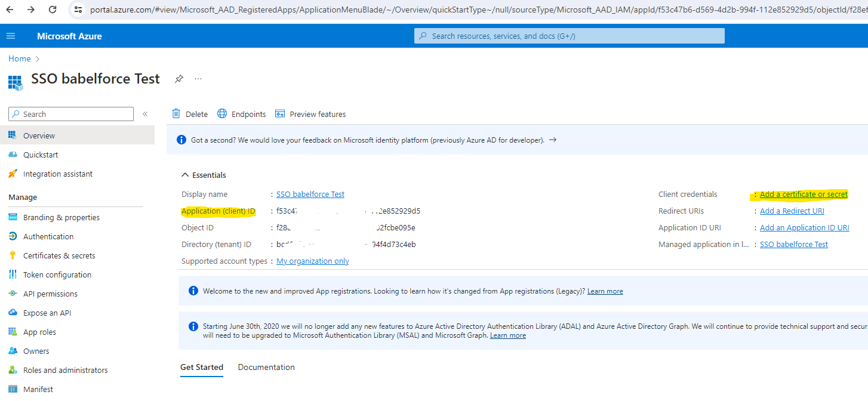
Task: Click the Authentication icon in sidebar
Action: [13, 236]
